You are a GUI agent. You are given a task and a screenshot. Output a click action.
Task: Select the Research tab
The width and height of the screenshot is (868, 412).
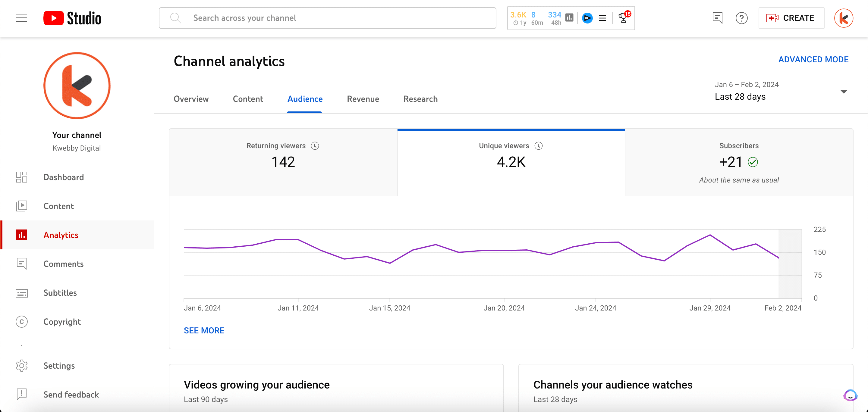421,99
